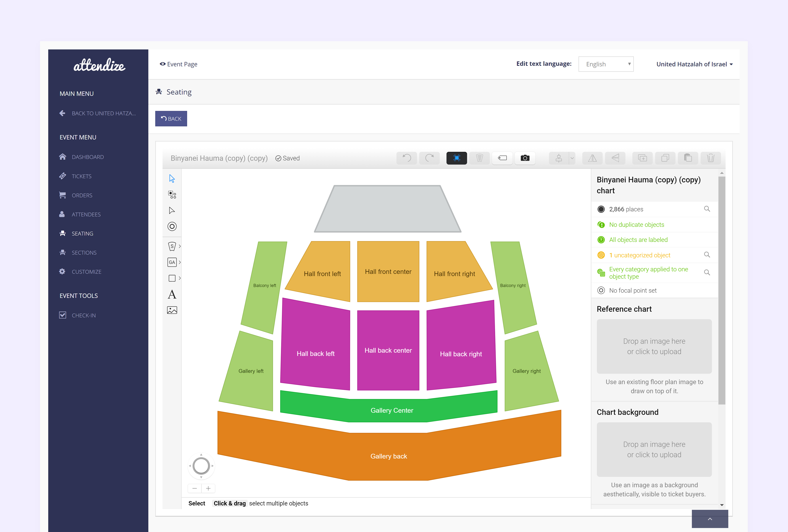The height and width of the screenshot is (532, 788).
Task: Choose the select seats tool
Action: 172,194
